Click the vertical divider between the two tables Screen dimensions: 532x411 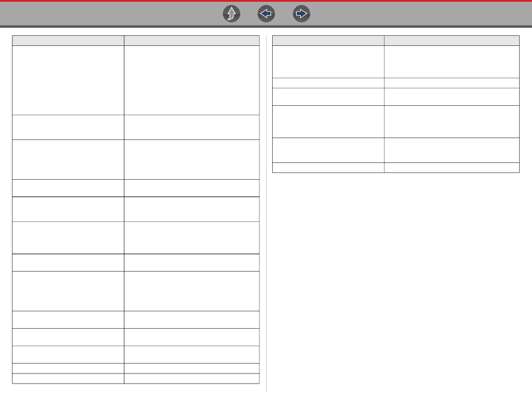tap(266, 213)
